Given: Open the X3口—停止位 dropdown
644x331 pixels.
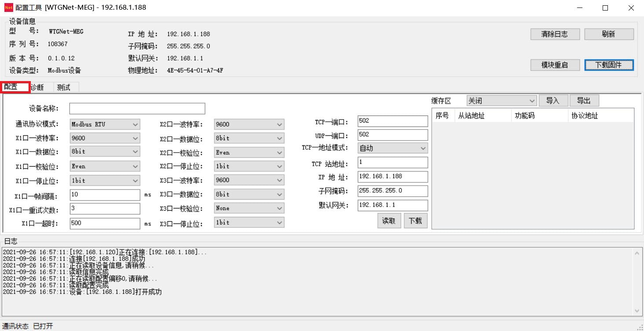Looking at the screenshot, I should click(x=249, y=223).
